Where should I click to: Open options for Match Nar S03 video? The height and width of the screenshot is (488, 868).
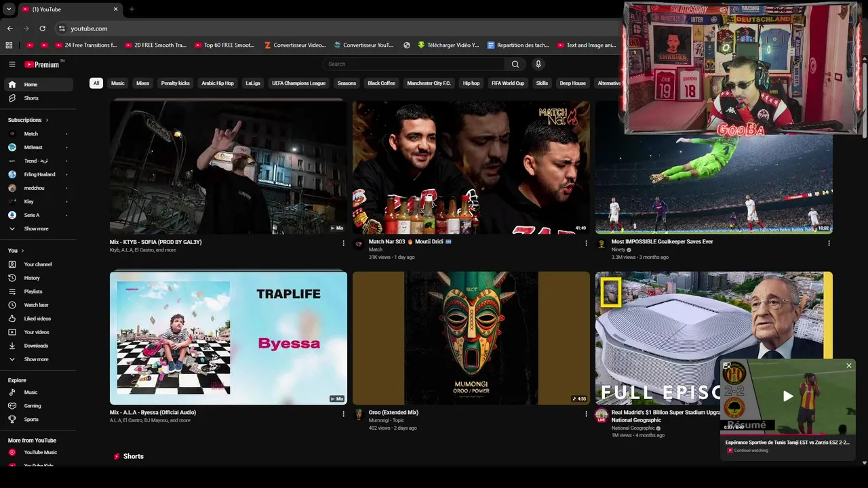point(586,243)
